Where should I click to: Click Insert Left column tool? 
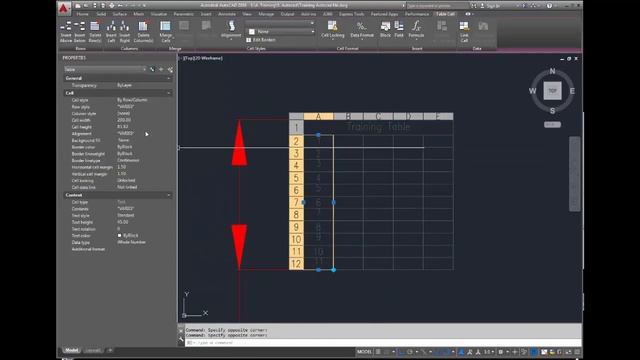point(111,32)
